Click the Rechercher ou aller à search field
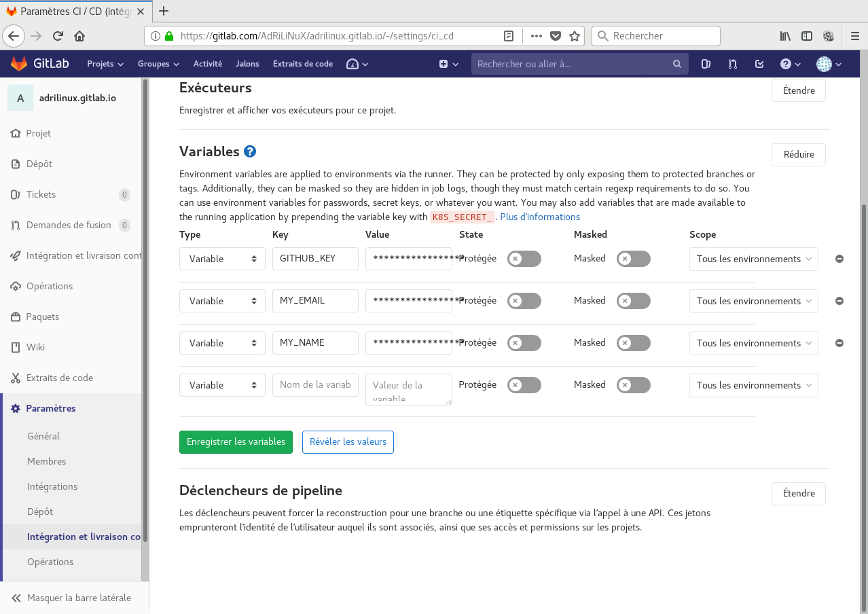Screen dimensions: 868x614 [x=580, y=64]
